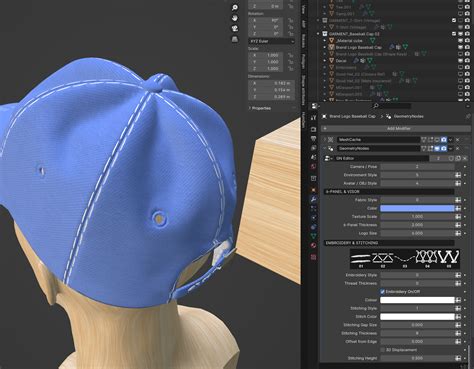474x369 pixels.
Task: Remove the GeometryNodes modifier with X
Action: pyautogui.click(x=458, y=148)
